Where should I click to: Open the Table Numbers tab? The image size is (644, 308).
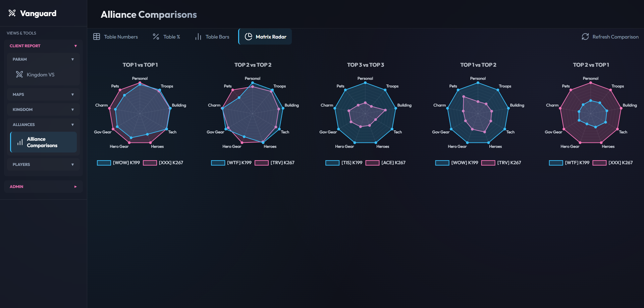[116, 37]
